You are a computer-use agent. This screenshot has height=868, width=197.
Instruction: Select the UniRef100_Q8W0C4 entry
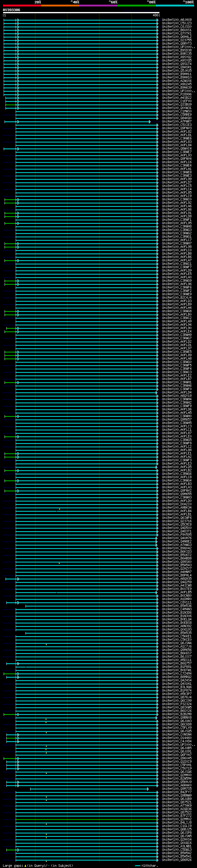pyautogui.click(x=177, y=149)
